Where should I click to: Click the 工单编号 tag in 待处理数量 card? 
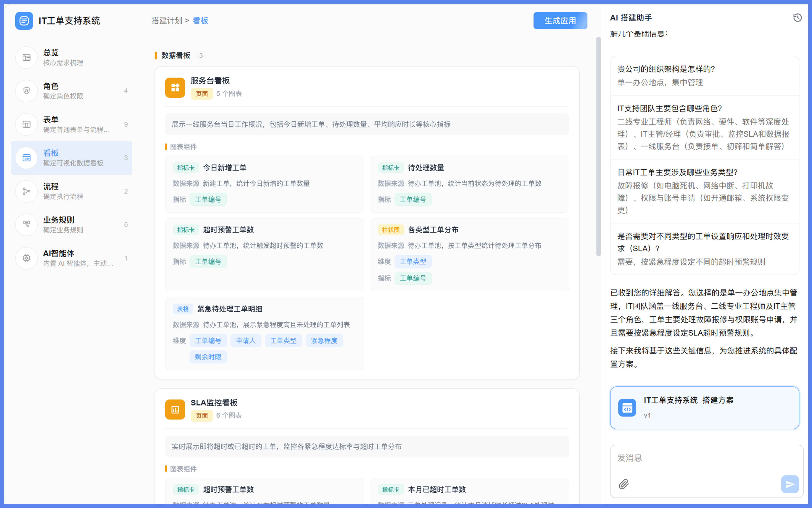(413, 200)
